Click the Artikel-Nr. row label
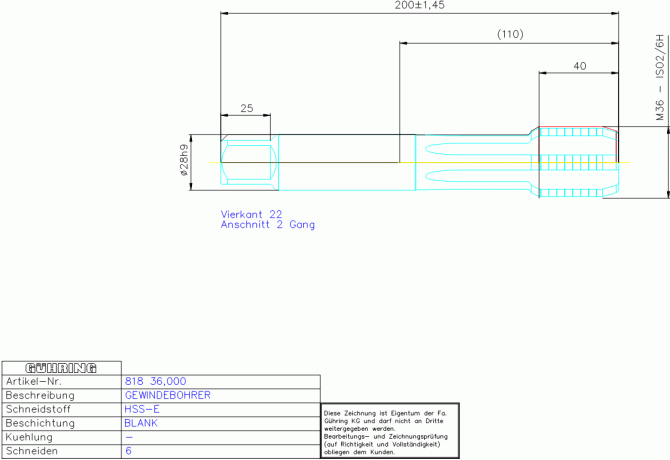 [x=34, y=381]
